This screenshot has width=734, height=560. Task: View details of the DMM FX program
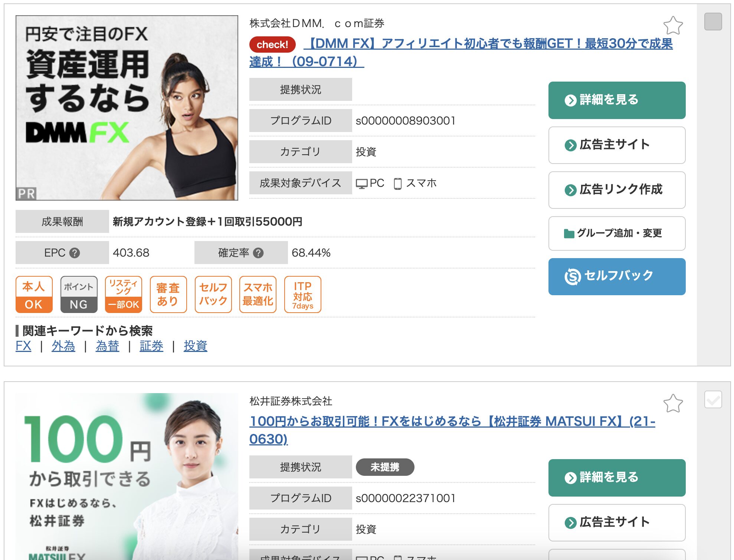[617, 100]
